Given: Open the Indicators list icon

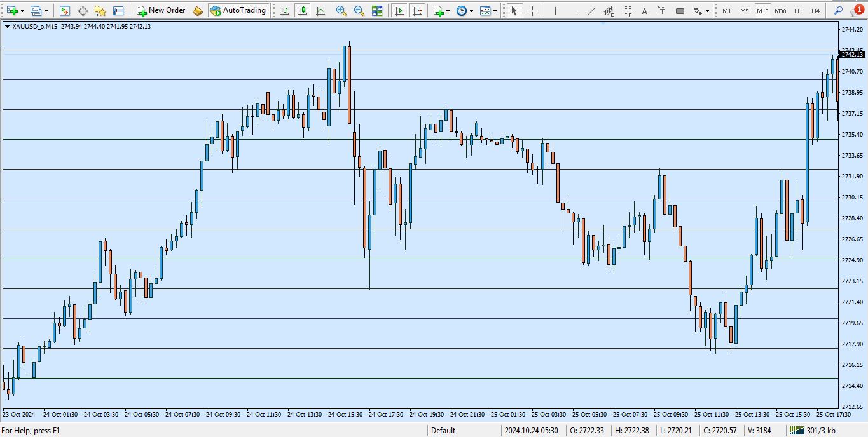Looking at the screenshot, I should click(x=438, y=11).
